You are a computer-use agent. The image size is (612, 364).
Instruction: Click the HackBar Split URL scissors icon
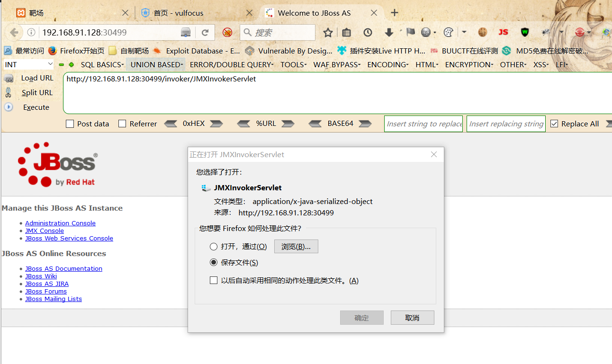pos(9,92)
